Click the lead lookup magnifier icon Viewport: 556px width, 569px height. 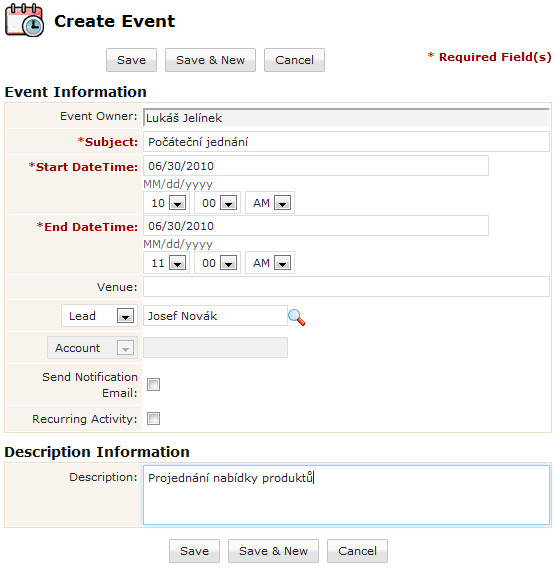point(296,317)
